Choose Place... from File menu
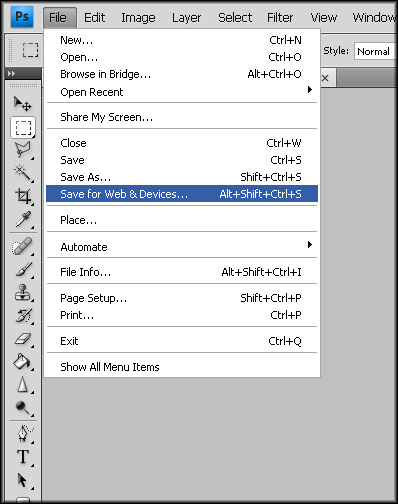 click(x=182, y=220)
